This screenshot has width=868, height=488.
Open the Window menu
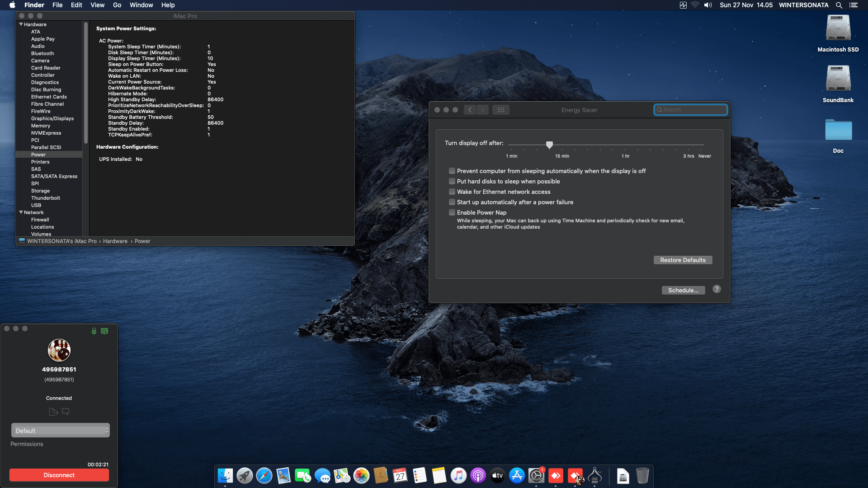coord(141,5)
